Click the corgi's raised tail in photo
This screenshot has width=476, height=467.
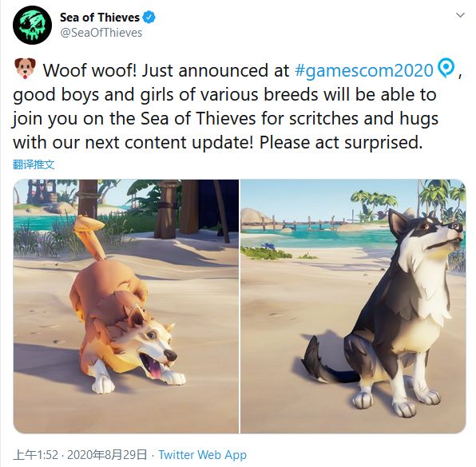pyautogui.click(x=90, y=237)
